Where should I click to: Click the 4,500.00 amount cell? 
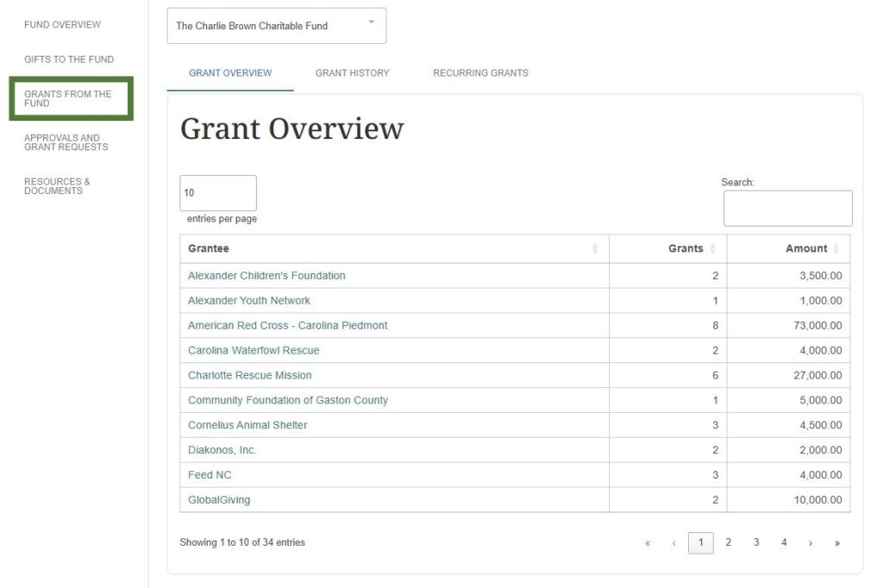[788, 425]
